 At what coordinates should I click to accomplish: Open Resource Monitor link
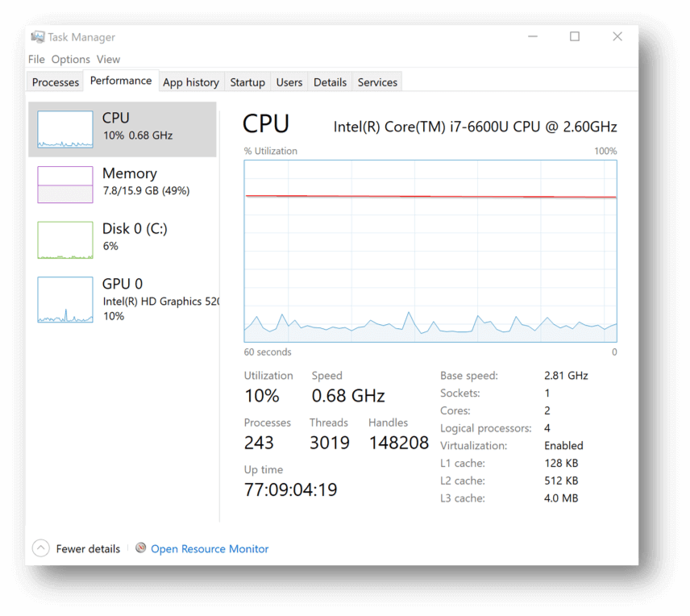[x=210, y=548]
